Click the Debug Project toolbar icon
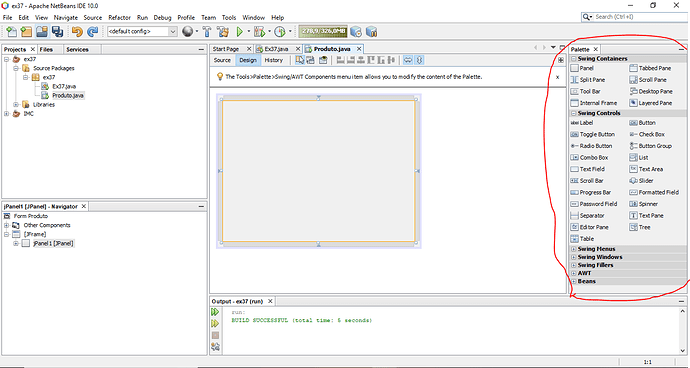 coord(260,32)
